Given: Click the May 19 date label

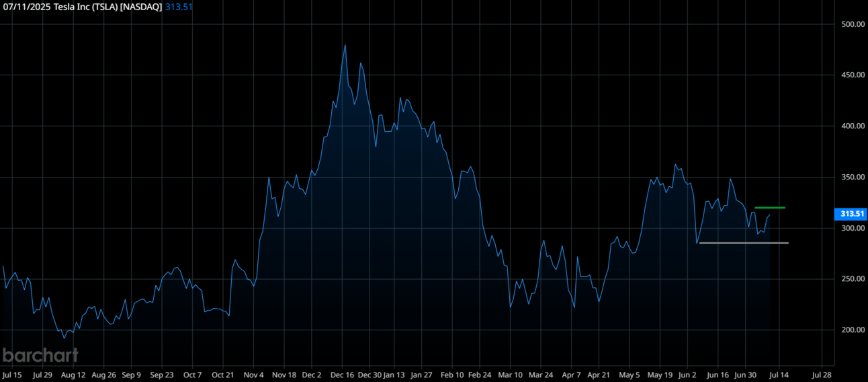Looking at the screenshot, I should click(x=660, y=375).
